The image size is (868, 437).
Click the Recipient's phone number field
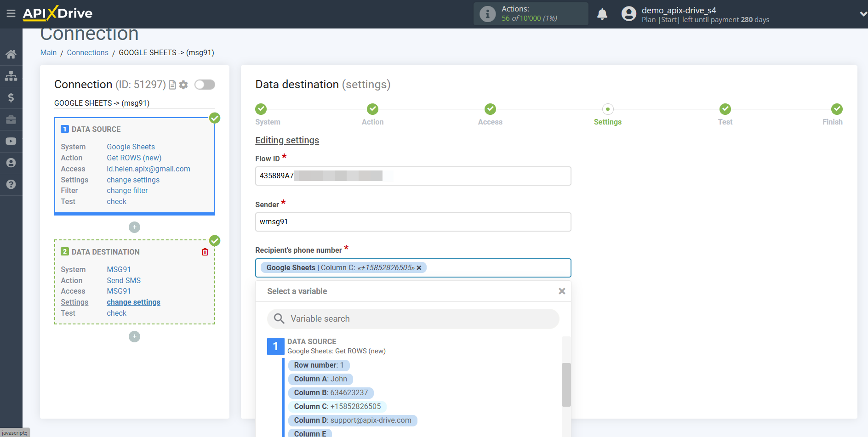[x=413, y=268]
